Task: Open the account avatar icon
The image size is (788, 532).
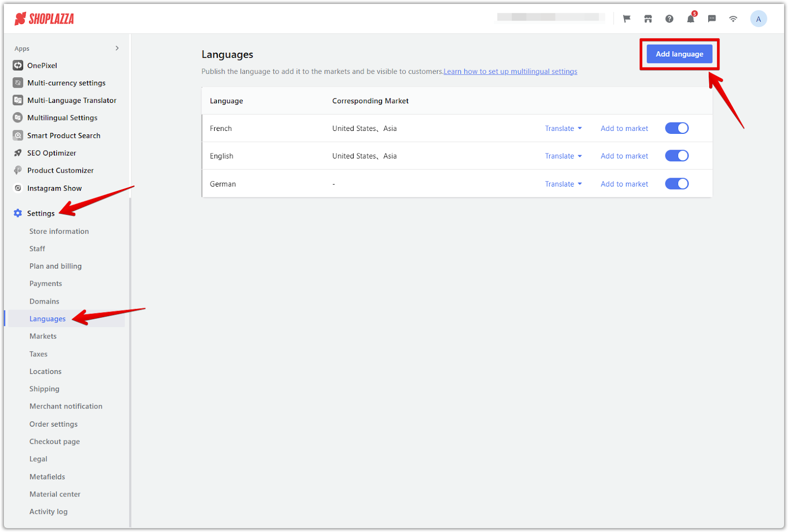Action: pyautogui.click(x=758, y=19)
